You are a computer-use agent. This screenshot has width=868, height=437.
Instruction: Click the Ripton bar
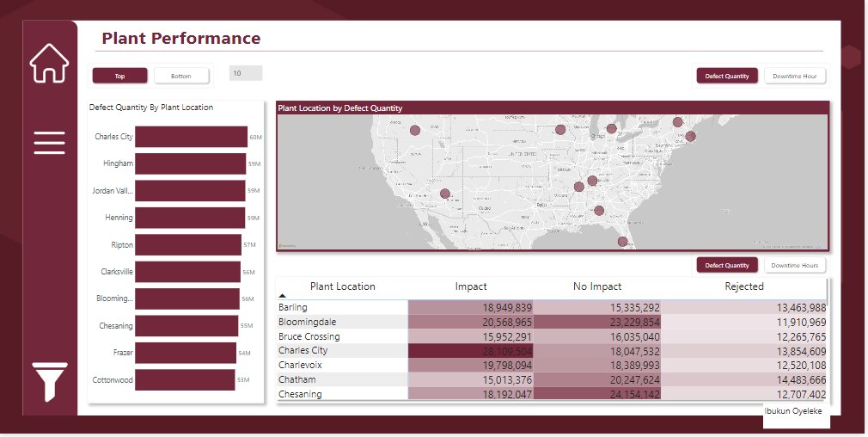click(x=188, y=245)
